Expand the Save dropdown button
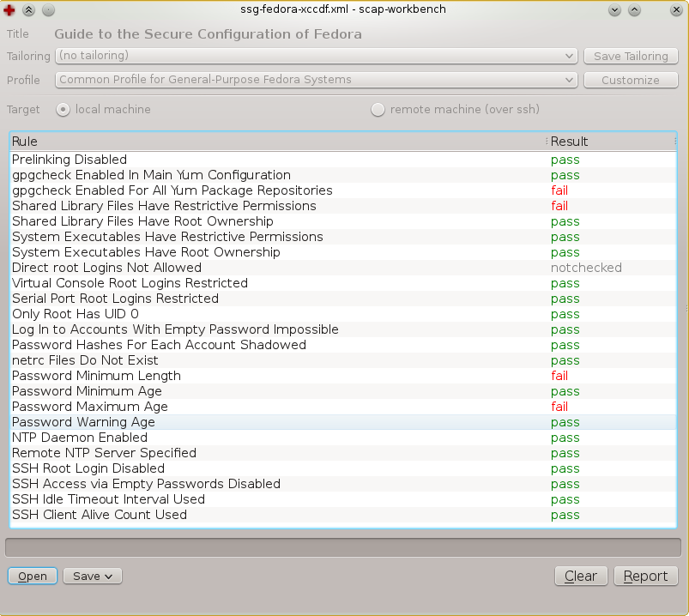This screenshot has width=689, height=616. click(x=93, y=577)
